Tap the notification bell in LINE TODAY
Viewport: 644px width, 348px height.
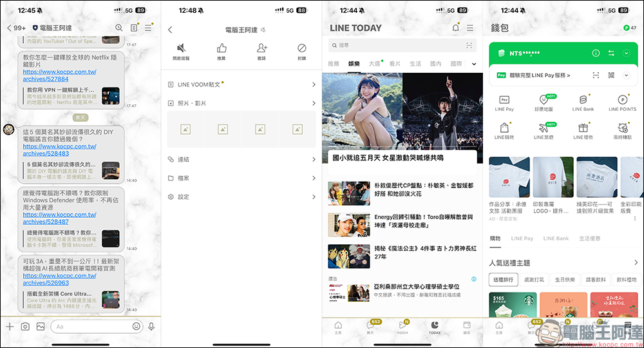click(x=455, y=28)
